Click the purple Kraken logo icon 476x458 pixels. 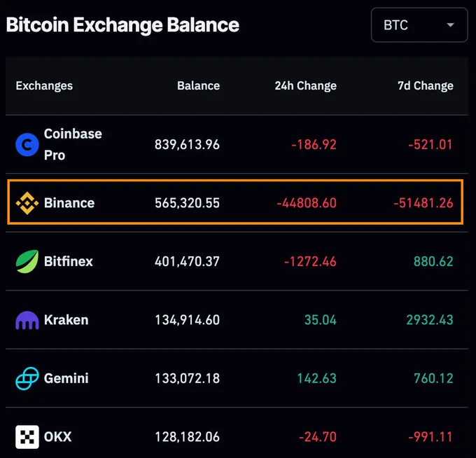pos(27,320)
